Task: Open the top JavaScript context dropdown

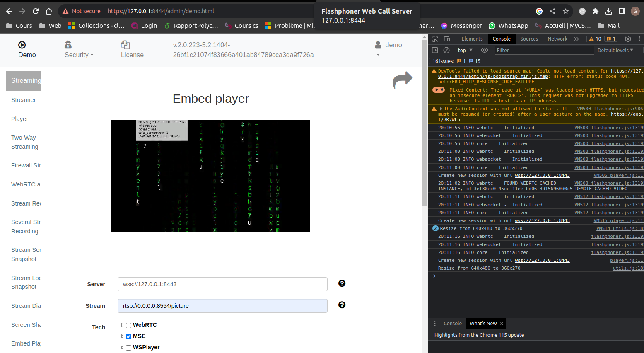Action: point(465,50)
